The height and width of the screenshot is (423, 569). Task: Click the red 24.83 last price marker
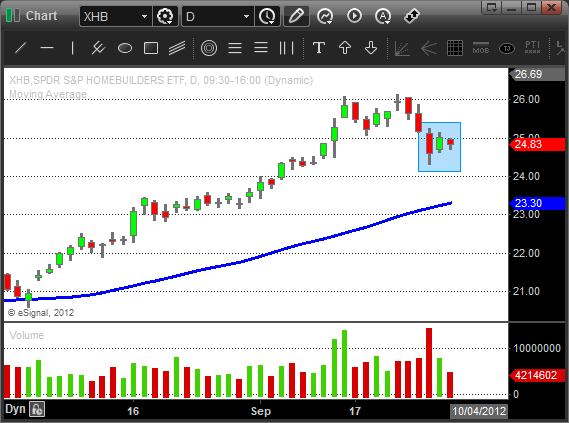click(x=537, y=144)
